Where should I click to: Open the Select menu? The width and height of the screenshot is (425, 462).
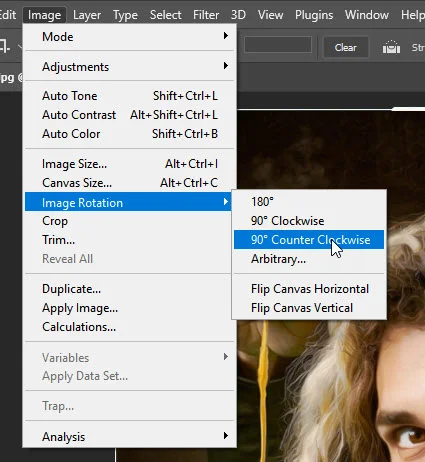click(x=165, y=15)
